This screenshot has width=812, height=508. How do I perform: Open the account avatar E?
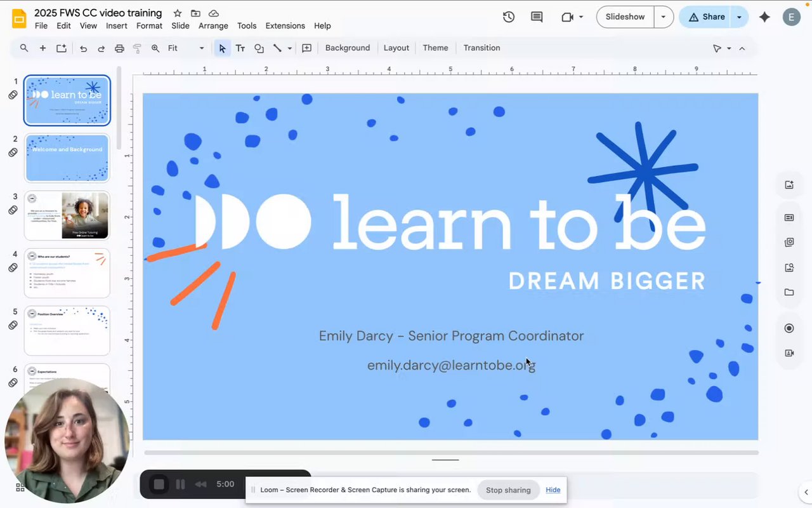pyautogui.click(x=791, y=17)
